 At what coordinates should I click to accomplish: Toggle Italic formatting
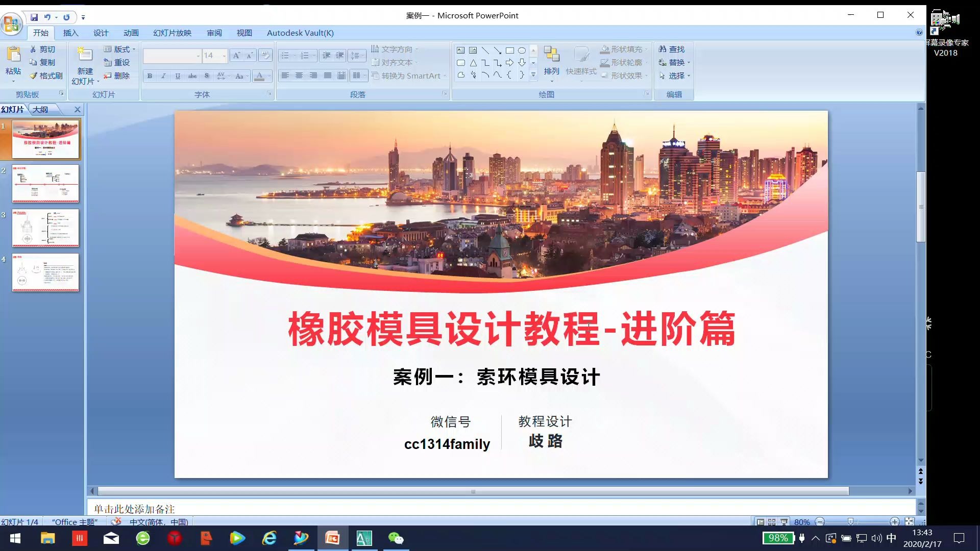pos(163,76)
